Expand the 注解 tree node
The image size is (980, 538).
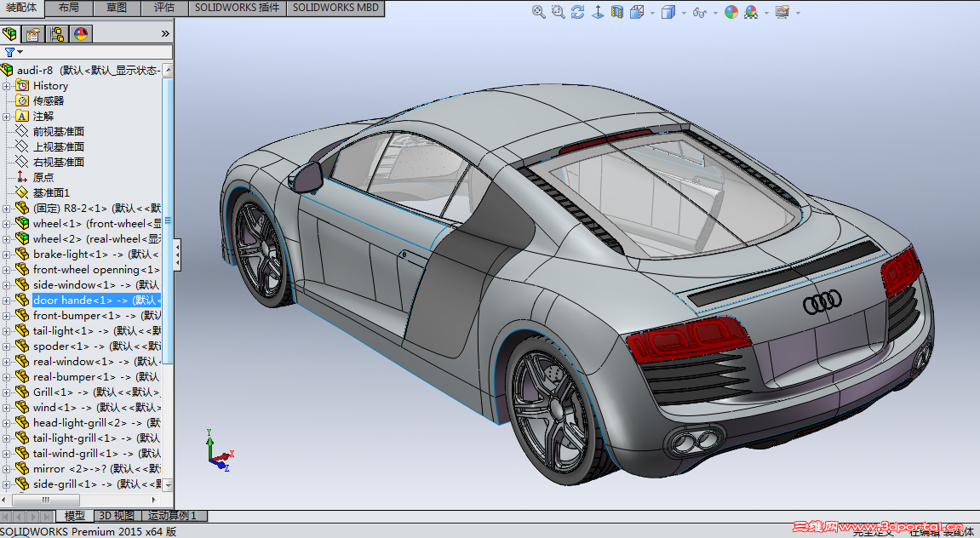6,117
